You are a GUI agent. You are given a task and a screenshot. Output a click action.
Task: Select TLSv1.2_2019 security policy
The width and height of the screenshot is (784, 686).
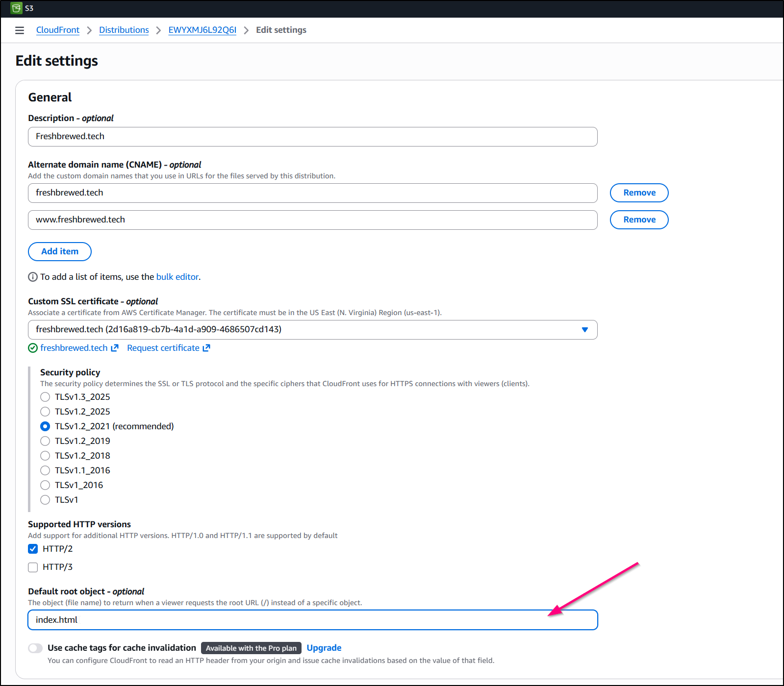(45, 441)
